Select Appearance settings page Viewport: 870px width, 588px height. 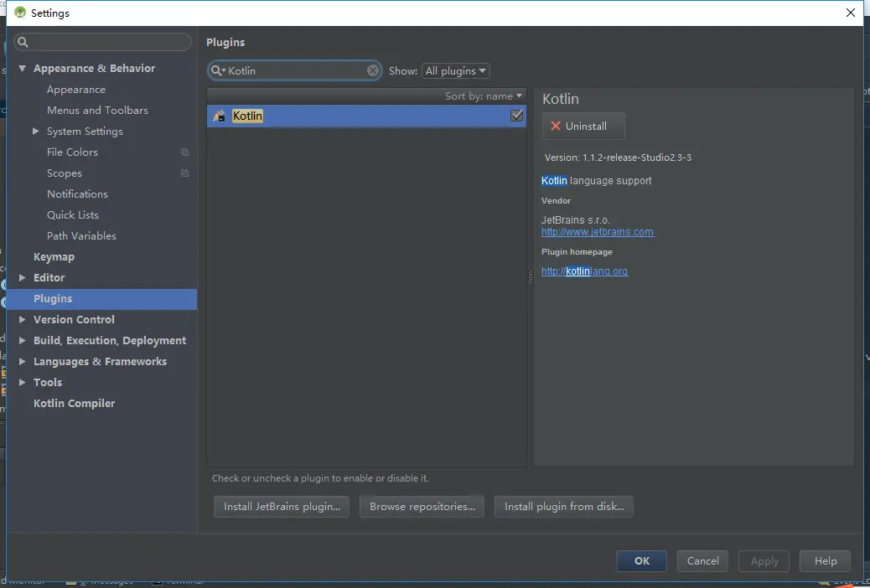pos(76,90)
